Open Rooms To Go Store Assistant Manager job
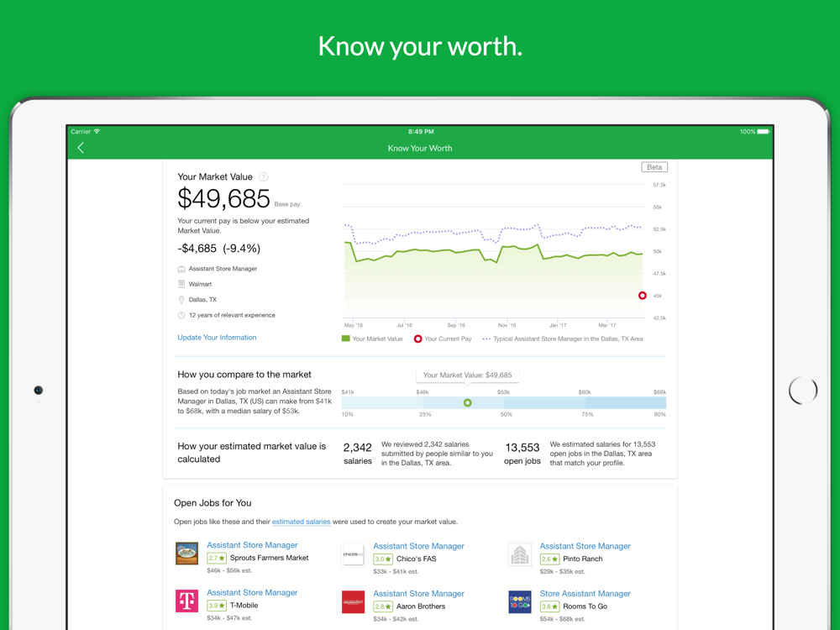Viewport: 840px width, 630px height. 585,594
